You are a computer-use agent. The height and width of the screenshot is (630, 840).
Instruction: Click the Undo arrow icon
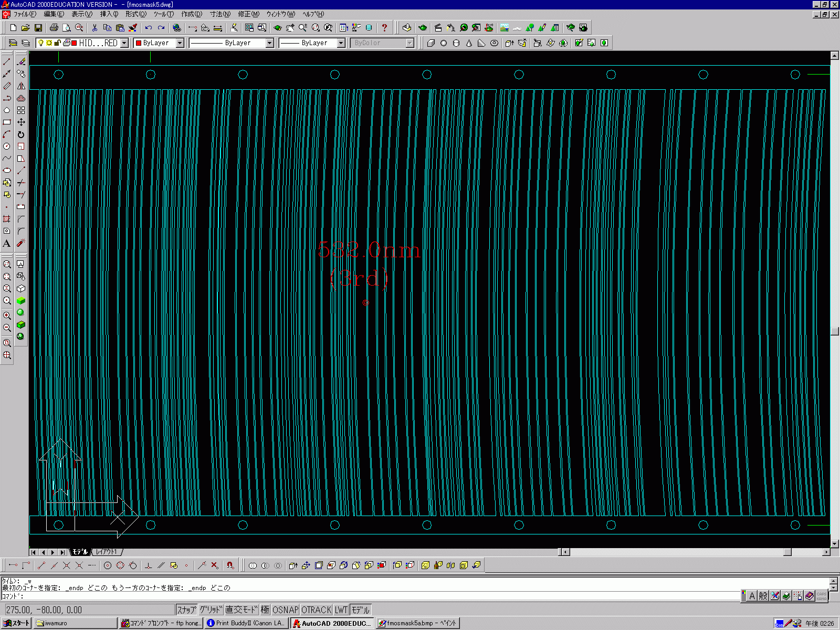click(149, 28)
